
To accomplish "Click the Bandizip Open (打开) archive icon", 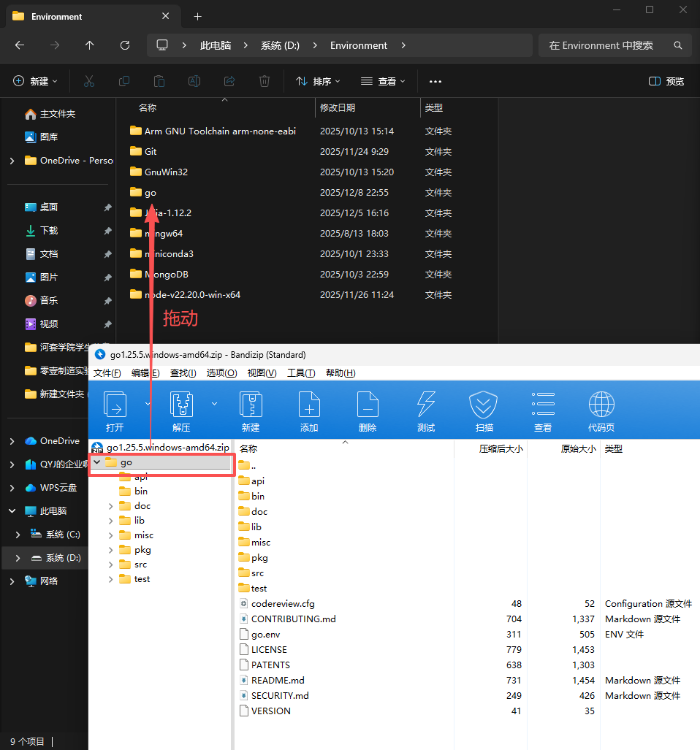I will (115, 405).
